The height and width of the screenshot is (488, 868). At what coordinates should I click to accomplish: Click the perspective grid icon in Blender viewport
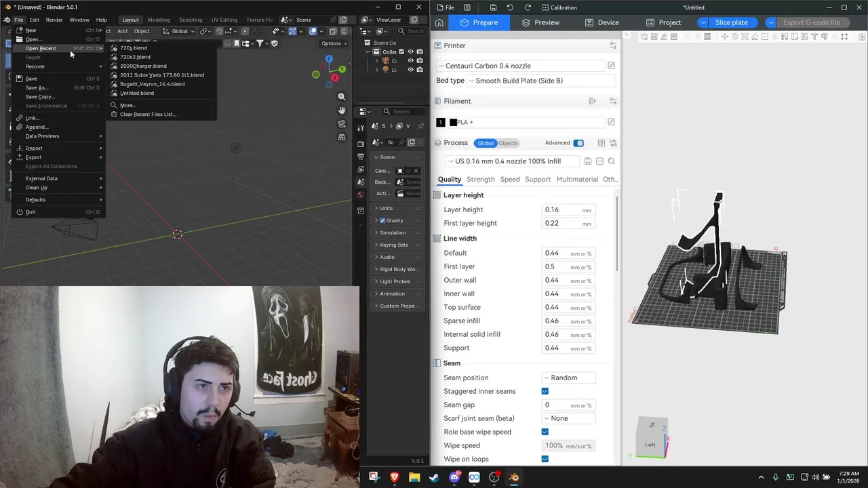[342, 138]
